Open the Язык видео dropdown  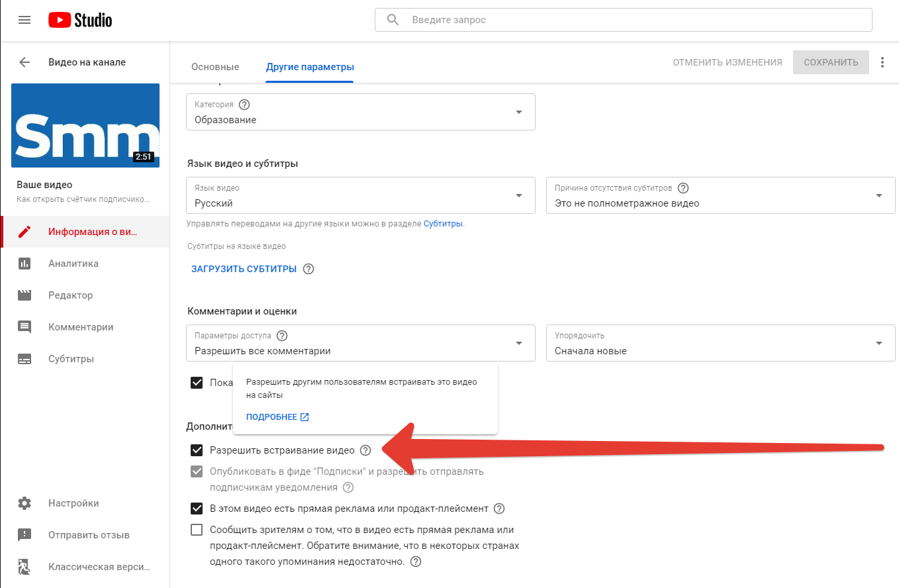(361, 195)
